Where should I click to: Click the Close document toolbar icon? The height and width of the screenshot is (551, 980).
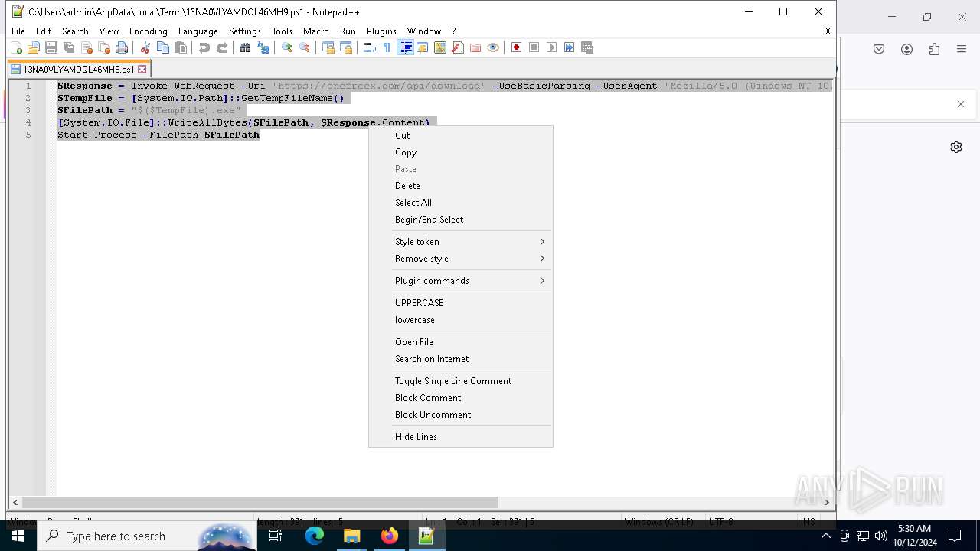(x=87, y=47)
